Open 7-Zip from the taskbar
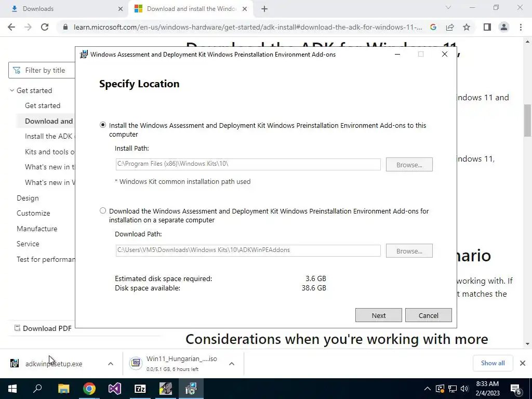532x399 pixels. point(140,389)
